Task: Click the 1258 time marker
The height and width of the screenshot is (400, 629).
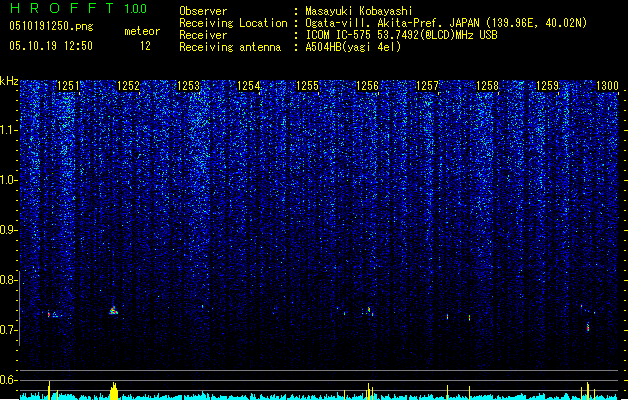Action: tap(487, 86)
